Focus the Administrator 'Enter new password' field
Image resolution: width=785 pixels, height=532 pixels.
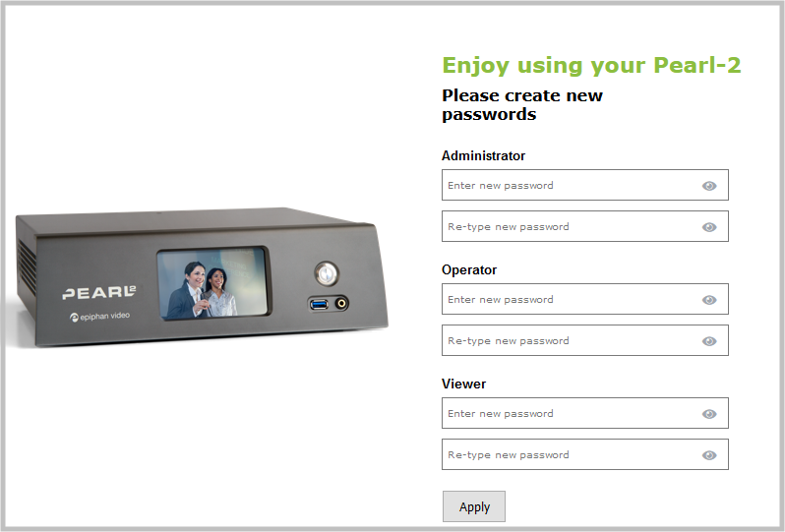tap(584, 185)
